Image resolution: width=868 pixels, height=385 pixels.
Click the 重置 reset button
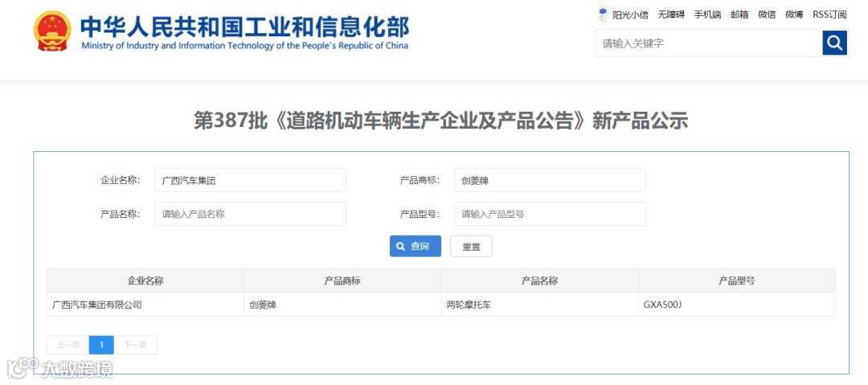click(x=471, y=247)
